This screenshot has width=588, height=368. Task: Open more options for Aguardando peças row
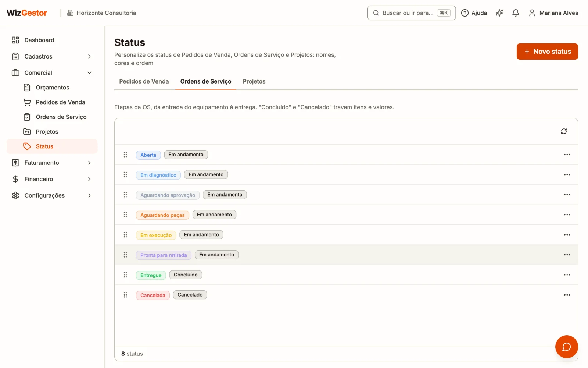point(567,215)
